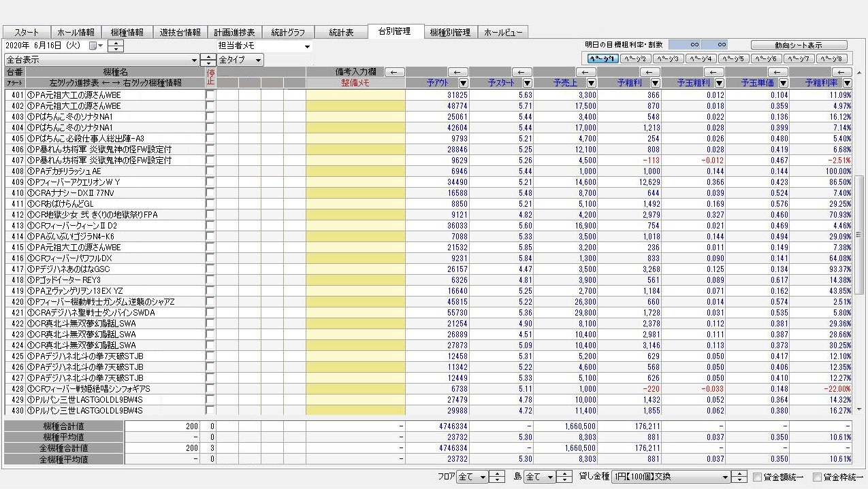This screenshot has height=489, width=868.
Task: Click the left arrow above 予スタート column
Action: pos(521,72)
